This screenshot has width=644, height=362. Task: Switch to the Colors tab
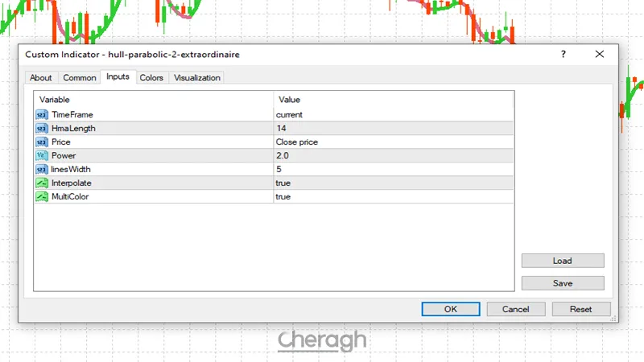(x=151, y=78)
